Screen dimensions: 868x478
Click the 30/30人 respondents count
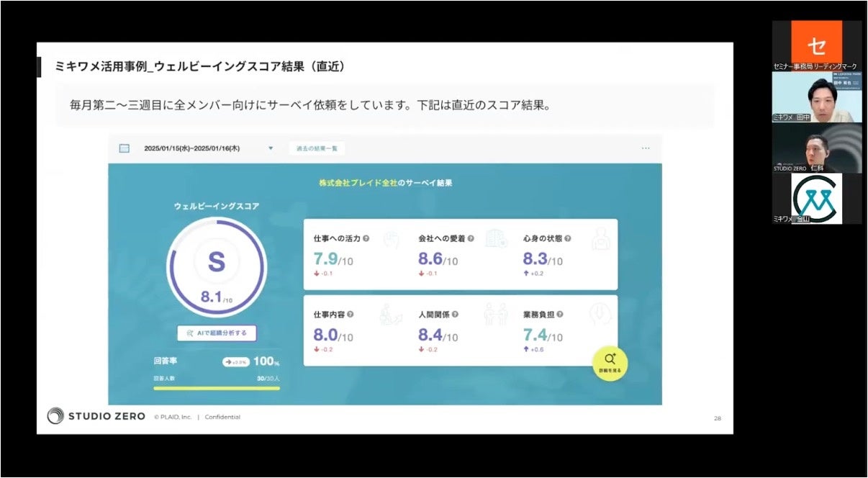(268, 378)
